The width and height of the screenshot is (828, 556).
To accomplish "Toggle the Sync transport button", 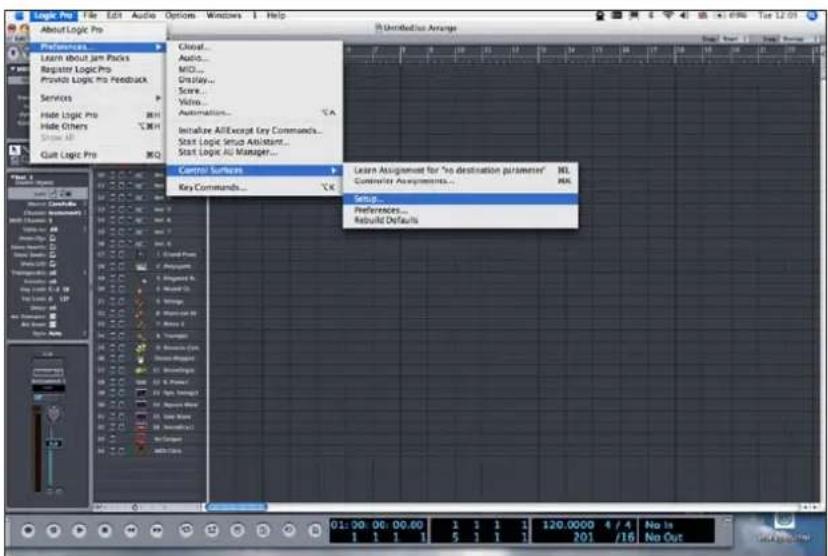I will pos(289,530).
